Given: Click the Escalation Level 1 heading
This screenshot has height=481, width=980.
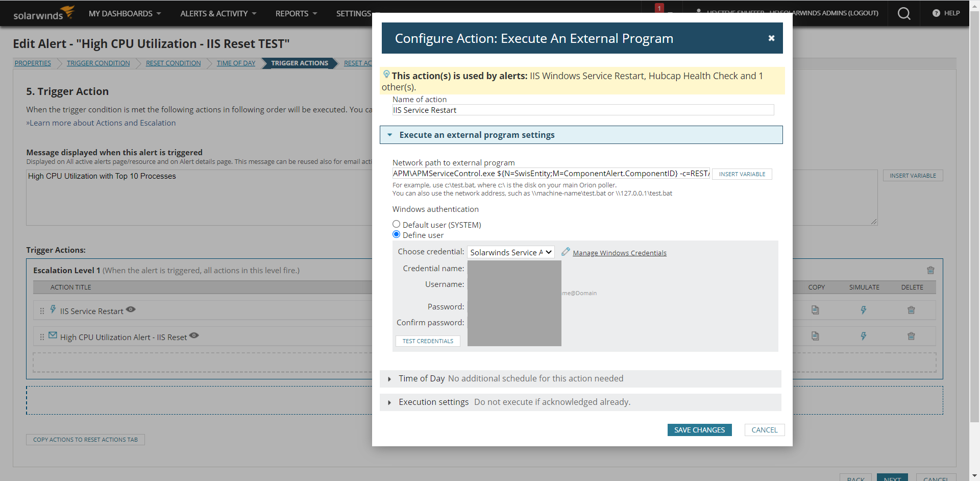Looking at the screenshot, I should [x=66, y=271].
